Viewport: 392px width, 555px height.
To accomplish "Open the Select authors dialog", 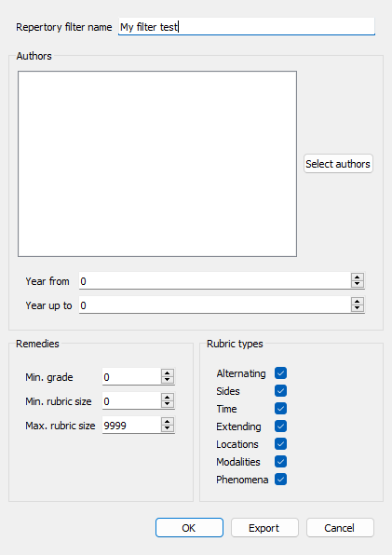I will [338, 164].
